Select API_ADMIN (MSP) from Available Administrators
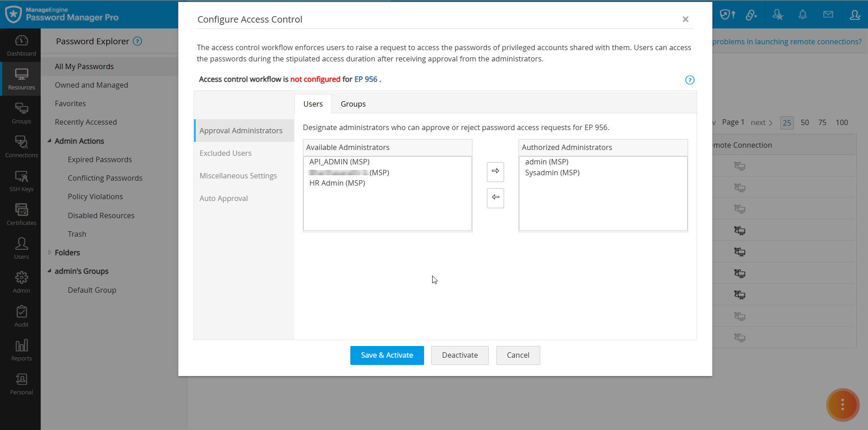This screenshot has height=430, width=868. (339, 162)
